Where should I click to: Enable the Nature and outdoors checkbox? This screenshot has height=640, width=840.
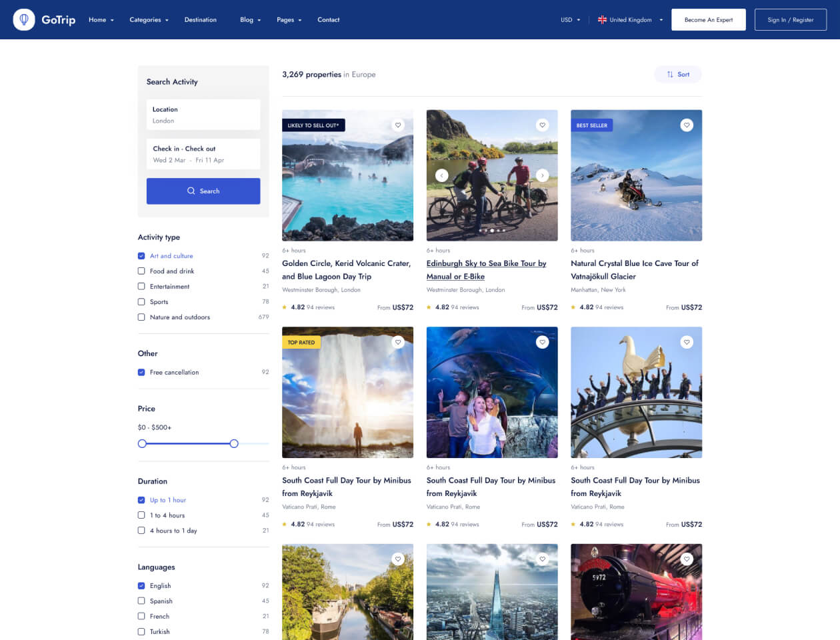coord(141,317)
